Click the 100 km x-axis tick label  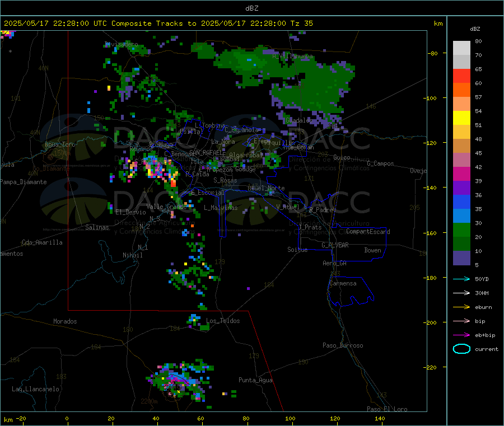pyautogui.click(x=290, y=418)
